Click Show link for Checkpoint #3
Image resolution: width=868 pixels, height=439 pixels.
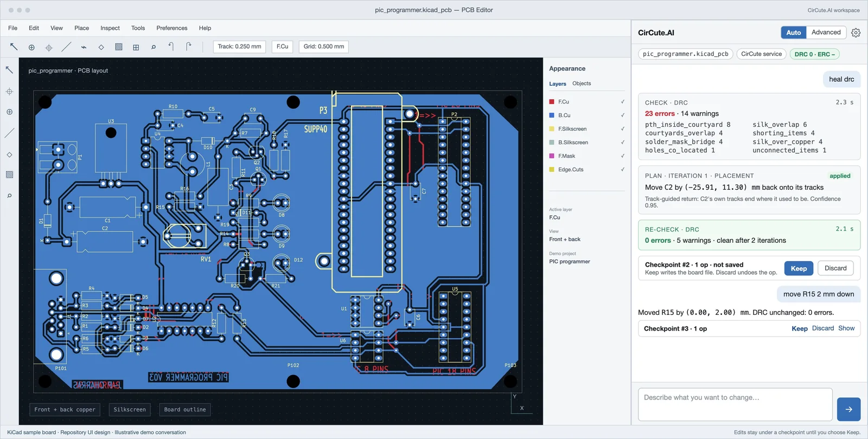[x=846, y=328]
